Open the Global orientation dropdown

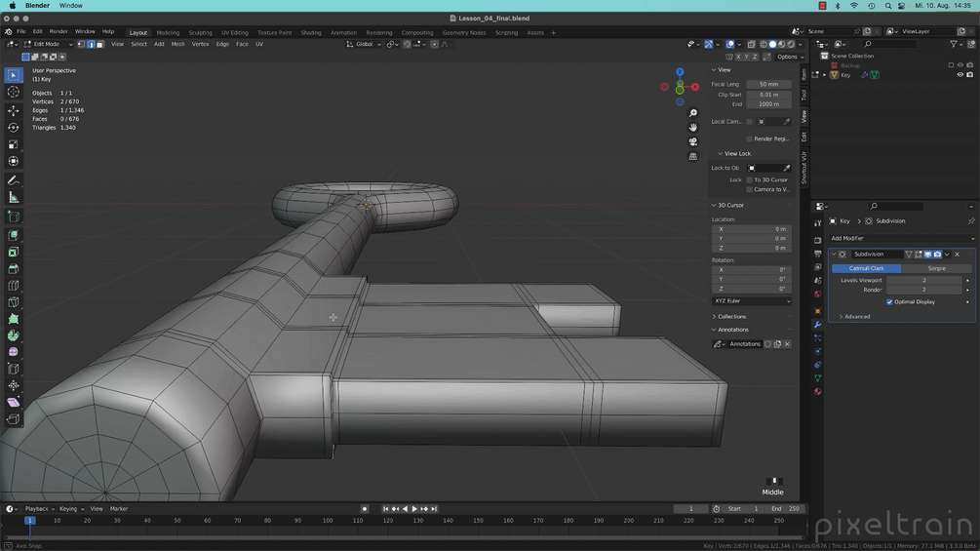tap(363, 44)
